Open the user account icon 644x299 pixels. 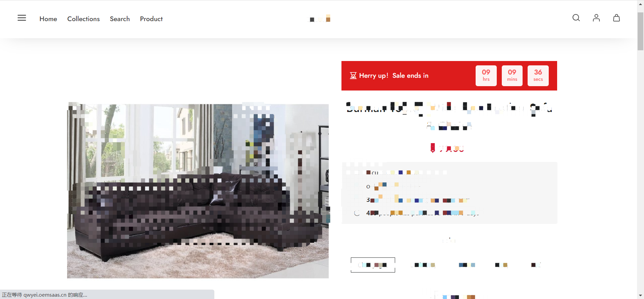[596, 18]
